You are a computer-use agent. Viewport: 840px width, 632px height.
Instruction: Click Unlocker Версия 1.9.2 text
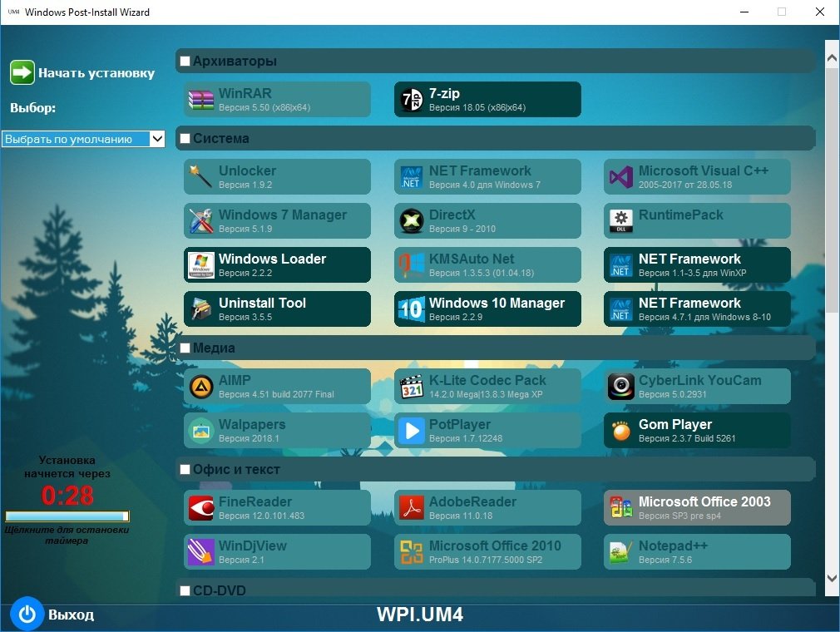(x=247, y=177)
